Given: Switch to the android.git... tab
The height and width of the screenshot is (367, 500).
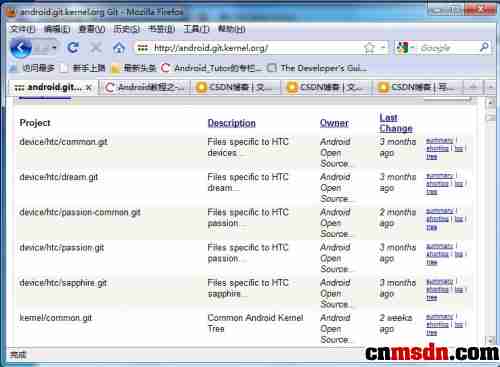Looking at the screenshot, I should coord(53,88).
